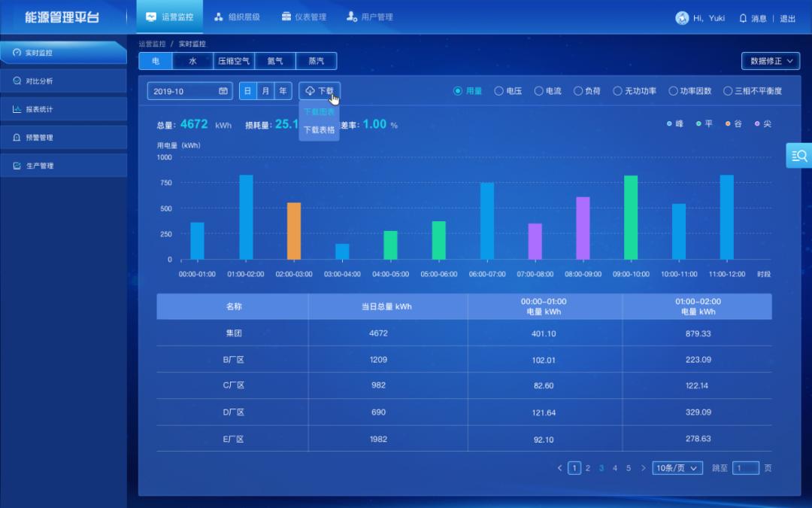Switch to 日 (day) view

coord(247,91)
